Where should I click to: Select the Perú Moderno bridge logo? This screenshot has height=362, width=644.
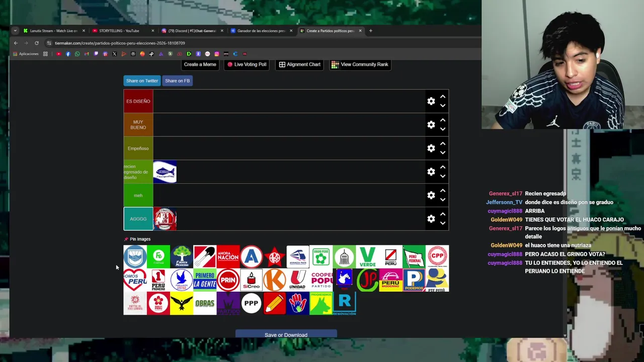tap(390, 280)
